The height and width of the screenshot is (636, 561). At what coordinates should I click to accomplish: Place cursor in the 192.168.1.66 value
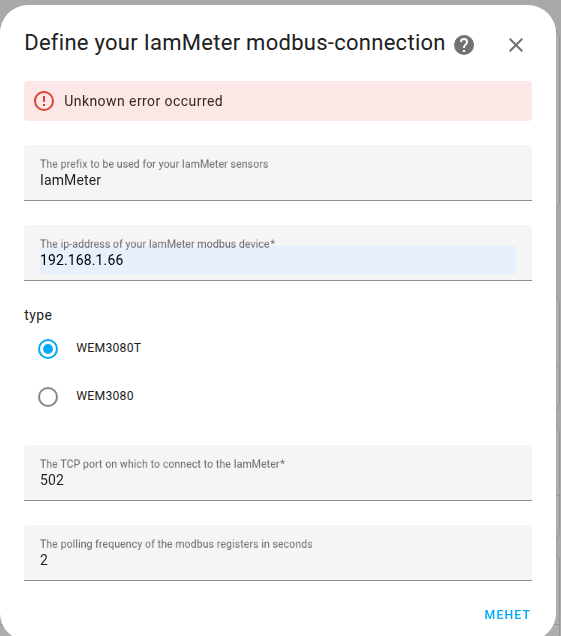(82, 260)
